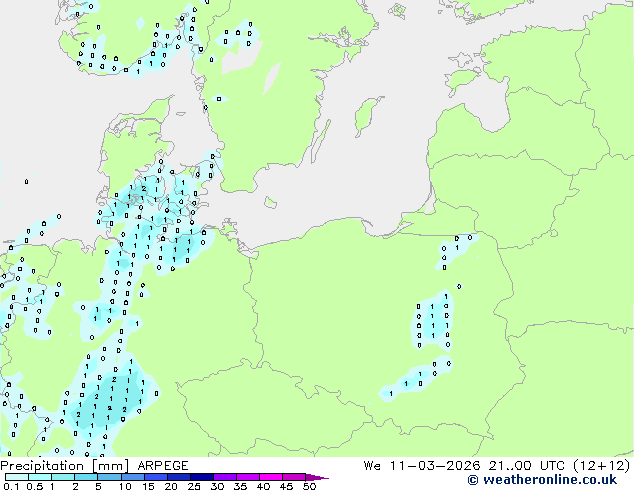The height and width of the screenshot is (490, 634).
Task: Click the '15' legend value
Action: click(148, 486)
